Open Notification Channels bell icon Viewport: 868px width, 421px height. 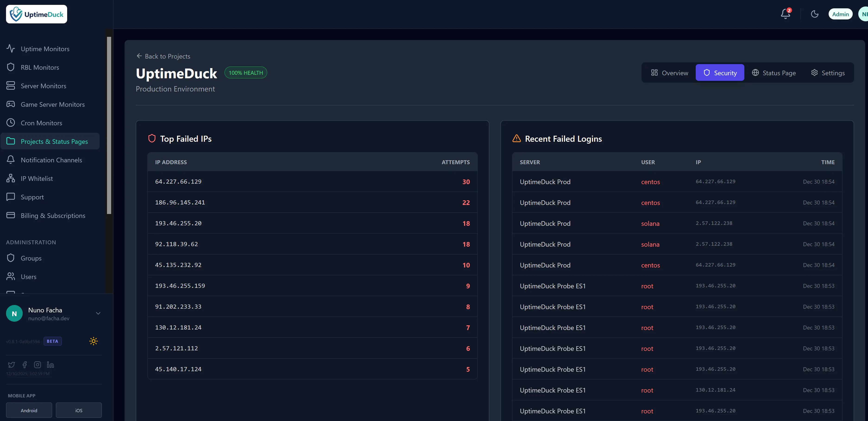coord(11,160)
